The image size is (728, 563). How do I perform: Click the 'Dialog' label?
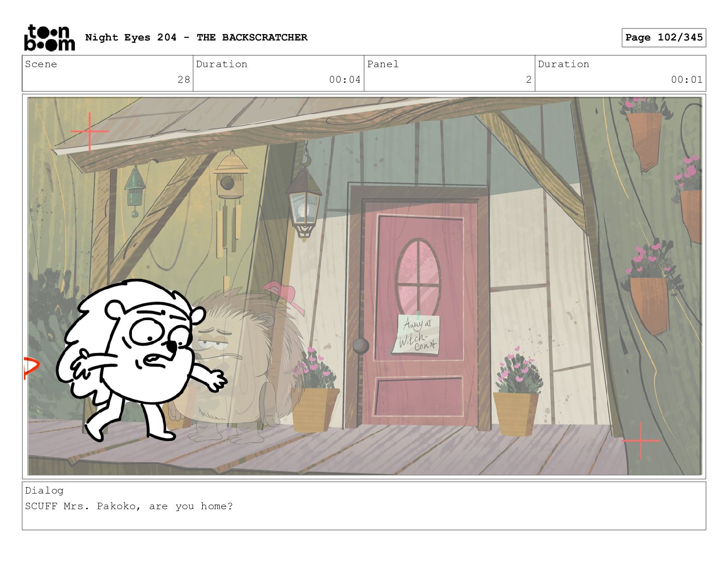click(x=44, y=491)
